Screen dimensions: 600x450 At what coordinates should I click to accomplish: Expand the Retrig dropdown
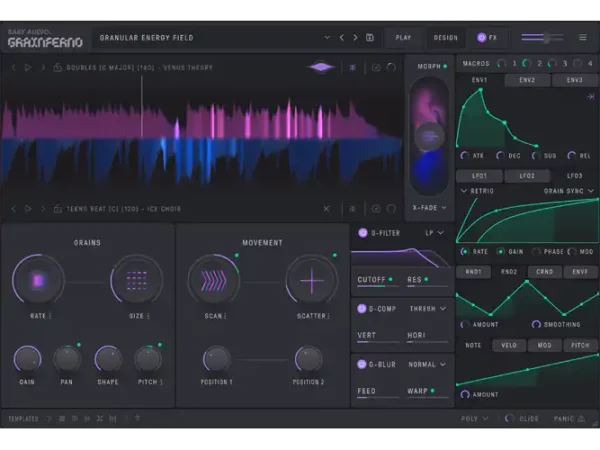(477, 191)
